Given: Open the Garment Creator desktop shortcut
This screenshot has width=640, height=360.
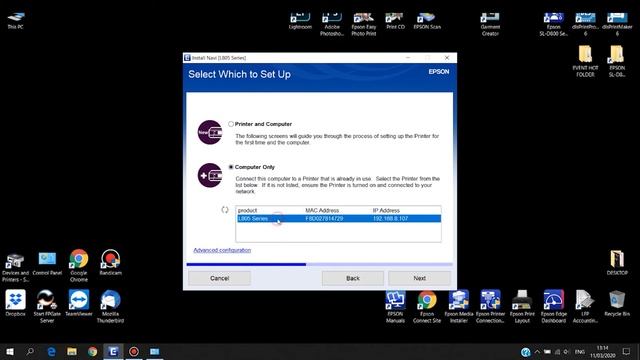Looking at the screenshot, I should pos(490,24).
